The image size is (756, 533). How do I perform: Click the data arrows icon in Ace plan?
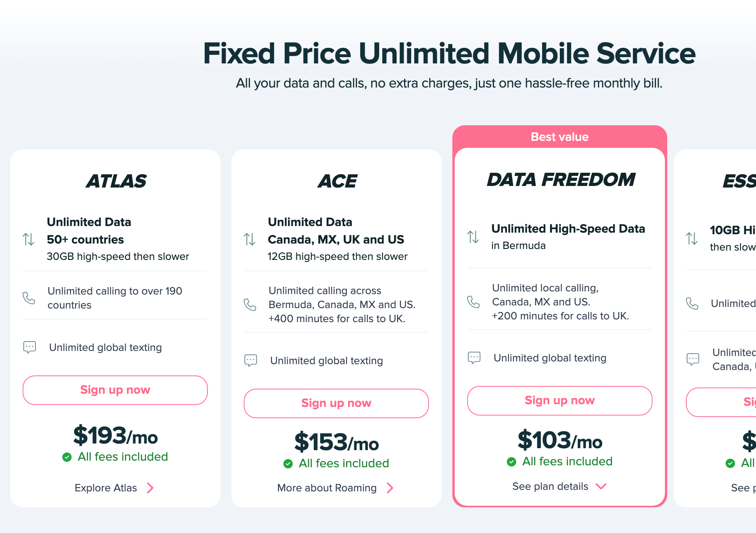(x=250, y=239)
